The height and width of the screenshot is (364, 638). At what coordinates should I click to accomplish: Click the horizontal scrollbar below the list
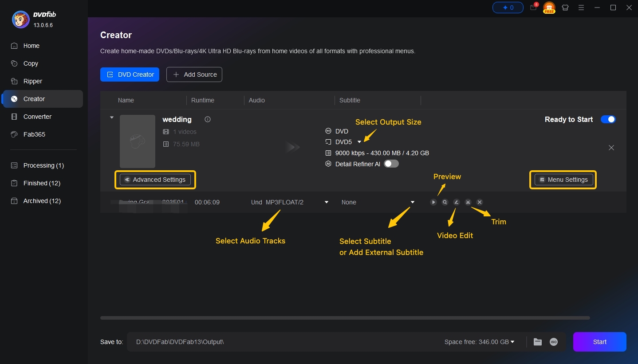click(x=345, y=318)
